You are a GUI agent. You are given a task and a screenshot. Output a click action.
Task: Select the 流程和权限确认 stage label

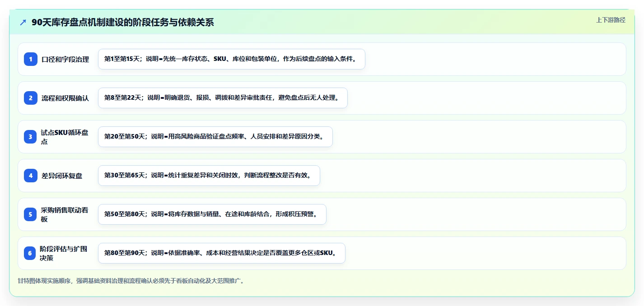coord(65,98)
